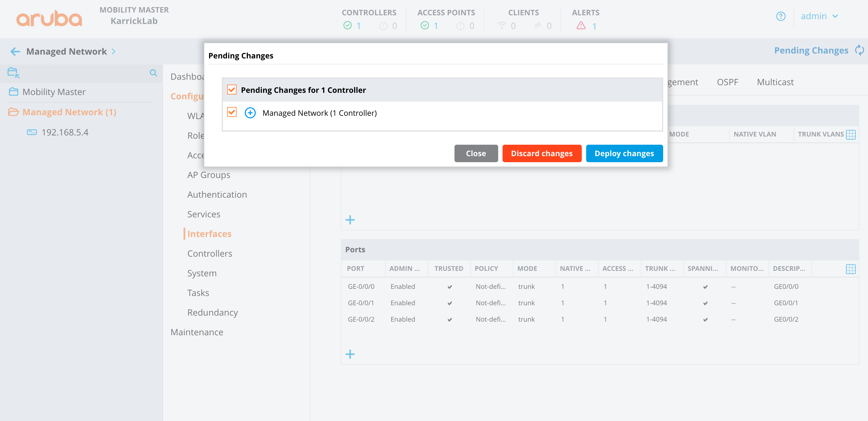Open the Multicast tab
Image resolution: width=868 pixels, height=421 pixels.
775,82
